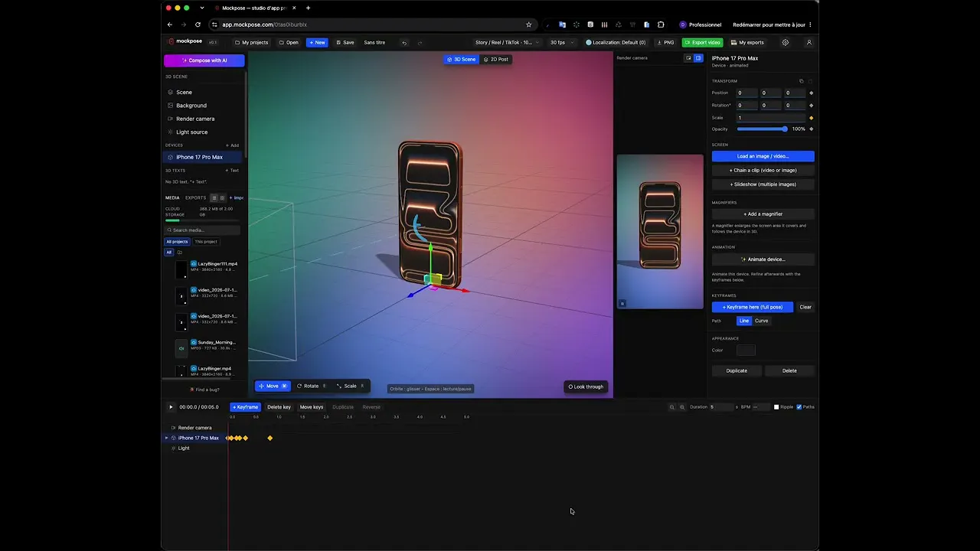Viewport: 980px width, 551px height.
Task: Play the timeline animation
Action: [171, 407]
